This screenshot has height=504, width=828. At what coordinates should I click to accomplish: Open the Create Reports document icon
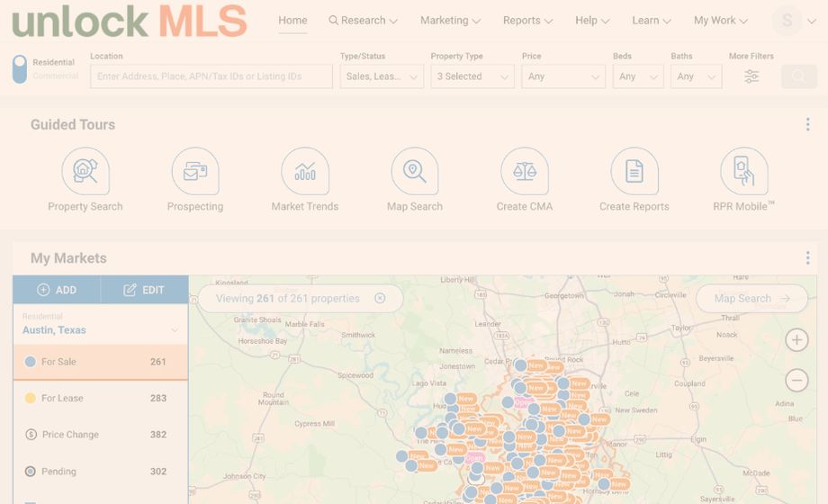pyautogui.click(x=634, y=171)
